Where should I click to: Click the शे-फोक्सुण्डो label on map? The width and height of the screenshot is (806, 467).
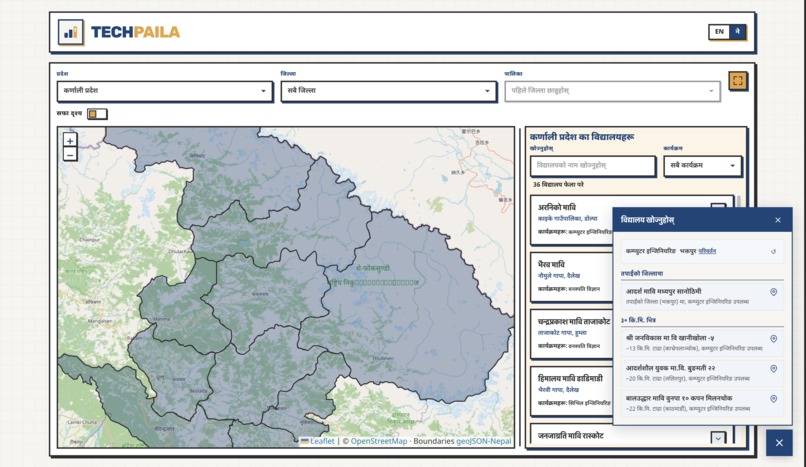tap(373, 268)
